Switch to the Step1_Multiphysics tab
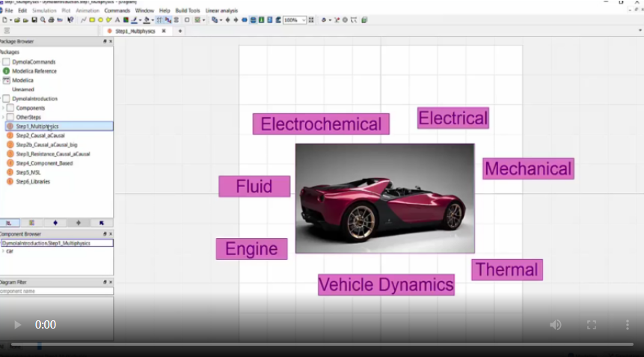The image size is (644, 357). click(133, 31)
